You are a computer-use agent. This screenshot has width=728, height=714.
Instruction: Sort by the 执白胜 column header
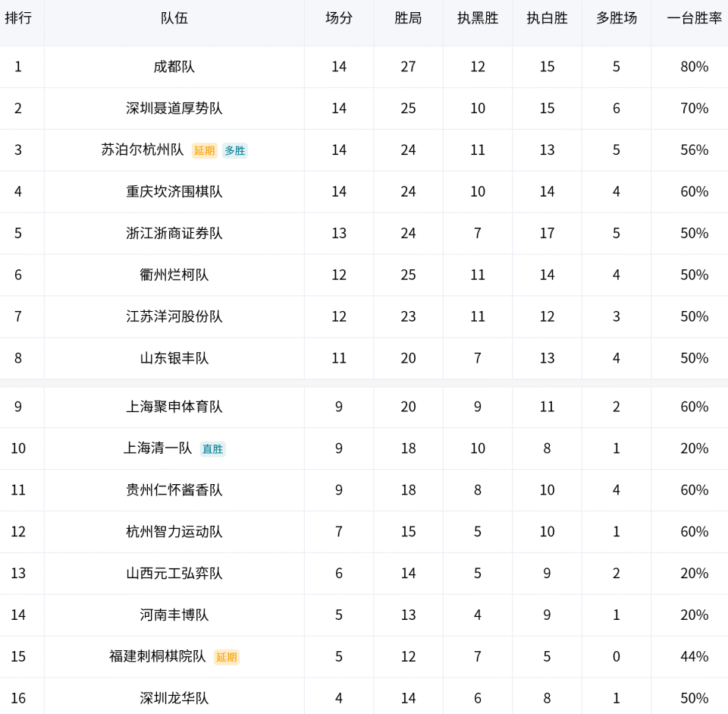click(546, 19)
